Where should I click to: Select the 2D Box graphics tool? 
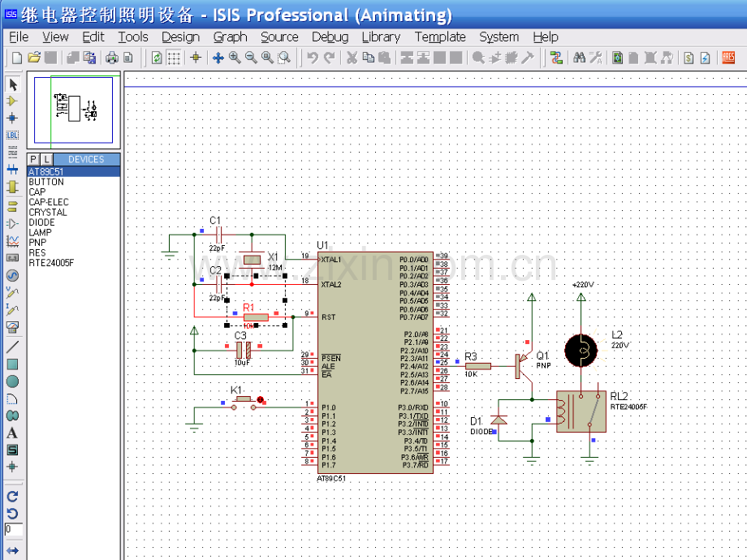click(12, 364)
